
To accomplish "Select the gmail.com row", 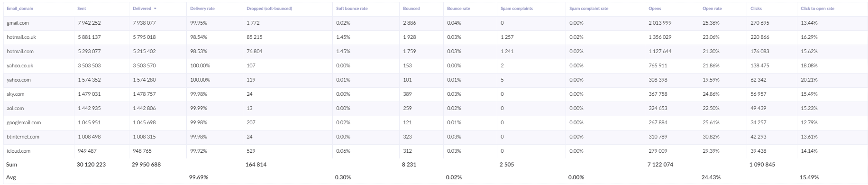I will click(x=434, y=23).
